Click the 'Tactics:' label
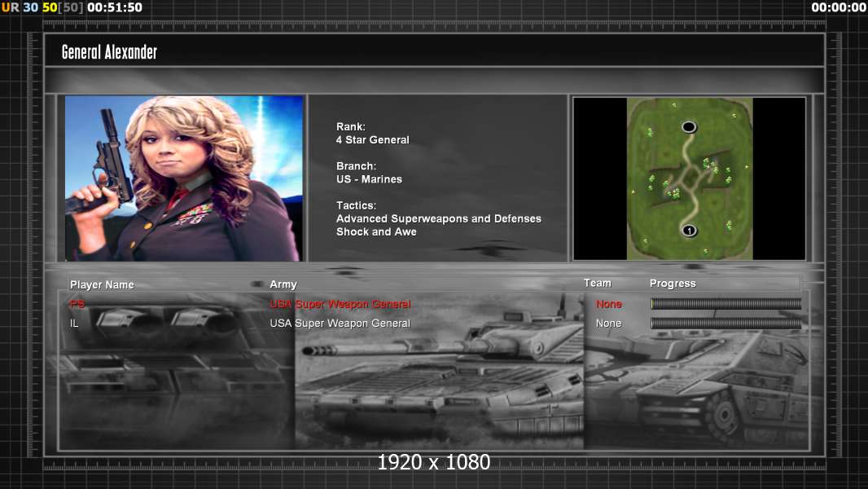 [x=356, y=205]
